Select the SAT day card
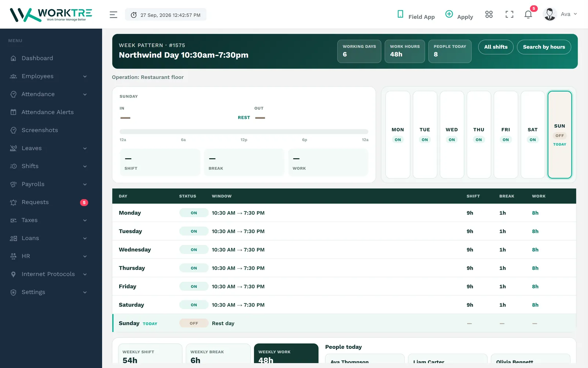 pyautogui.click(x=533, y=135)
